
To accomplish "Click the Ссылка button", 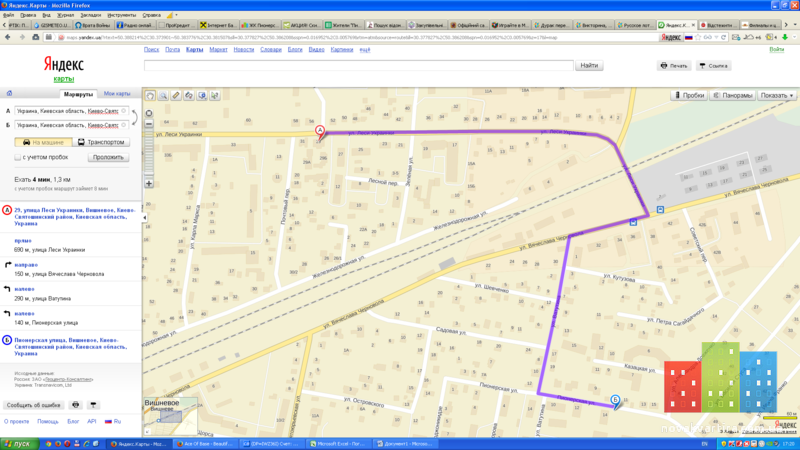I will (714, 65).
